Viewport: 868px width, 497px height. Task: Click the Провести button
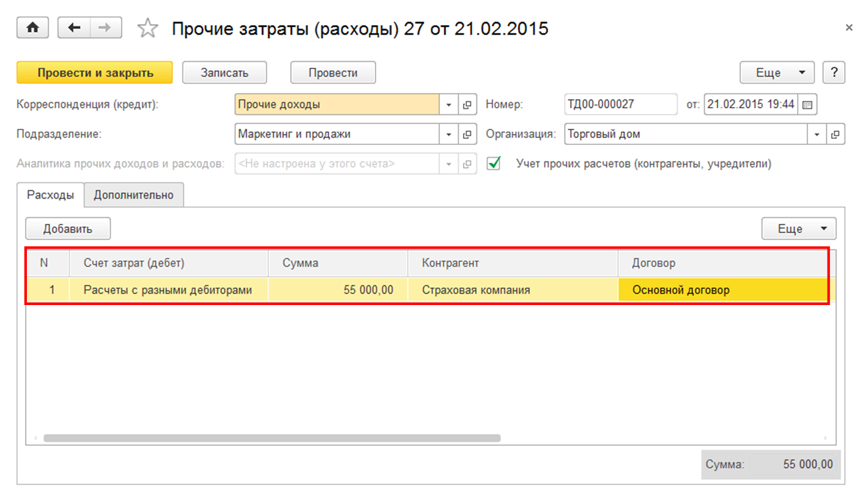coord(333,72)
